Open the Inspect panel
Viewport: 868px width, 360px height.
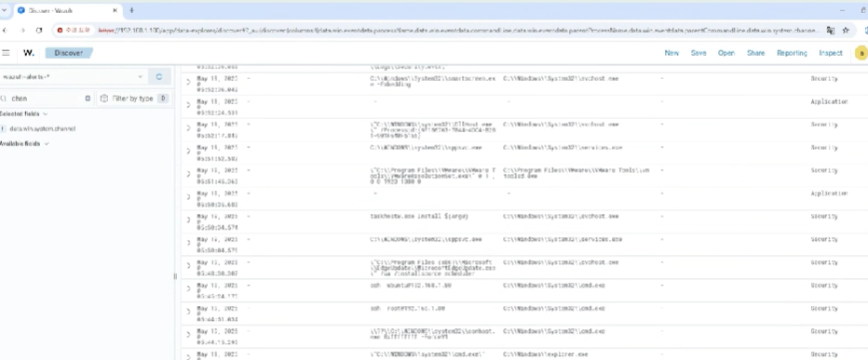tap(831, 53)
